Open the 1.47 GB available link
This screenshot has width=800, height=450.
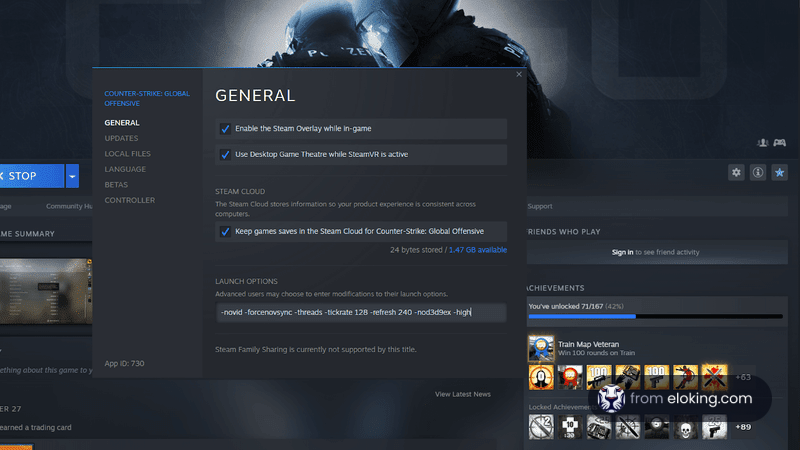tap(478, 250)
